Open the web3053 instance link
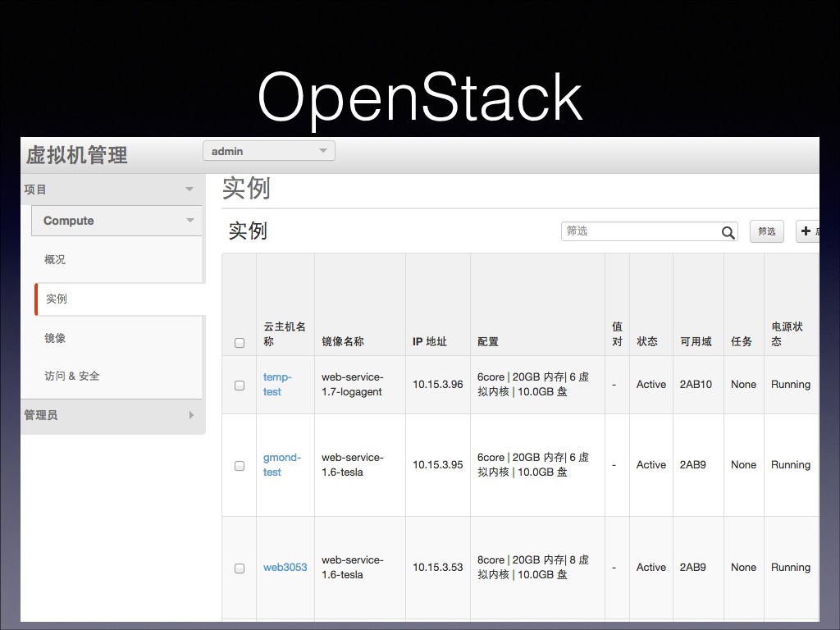Viewport: 840px width, 630px height. (x=285, y=568)
